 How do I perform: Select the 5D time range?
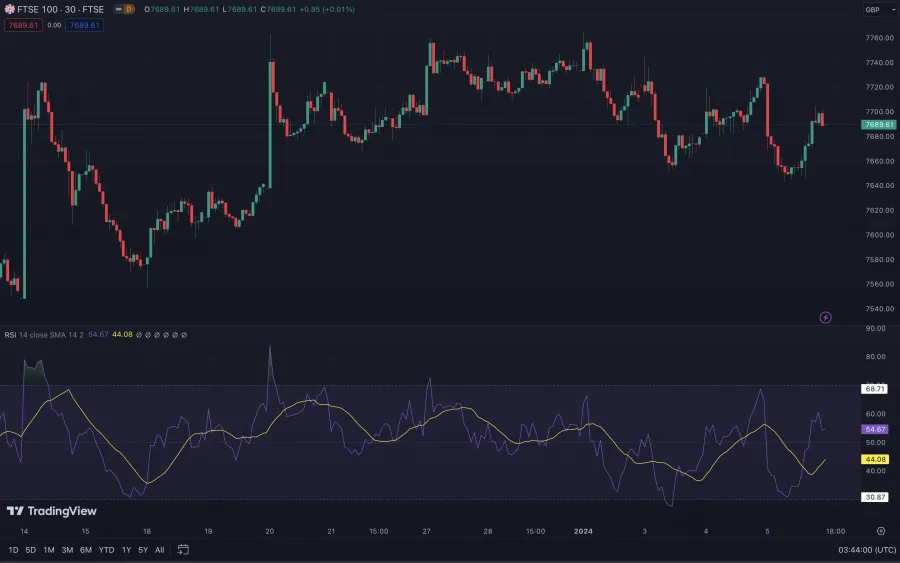tap(30, 550)
